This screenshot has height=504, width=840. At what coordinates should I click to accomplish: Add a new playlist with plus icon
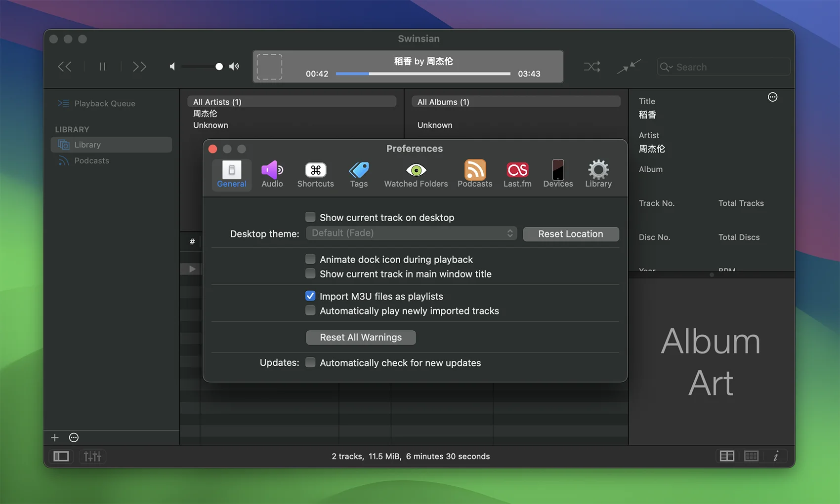(55, 438)
